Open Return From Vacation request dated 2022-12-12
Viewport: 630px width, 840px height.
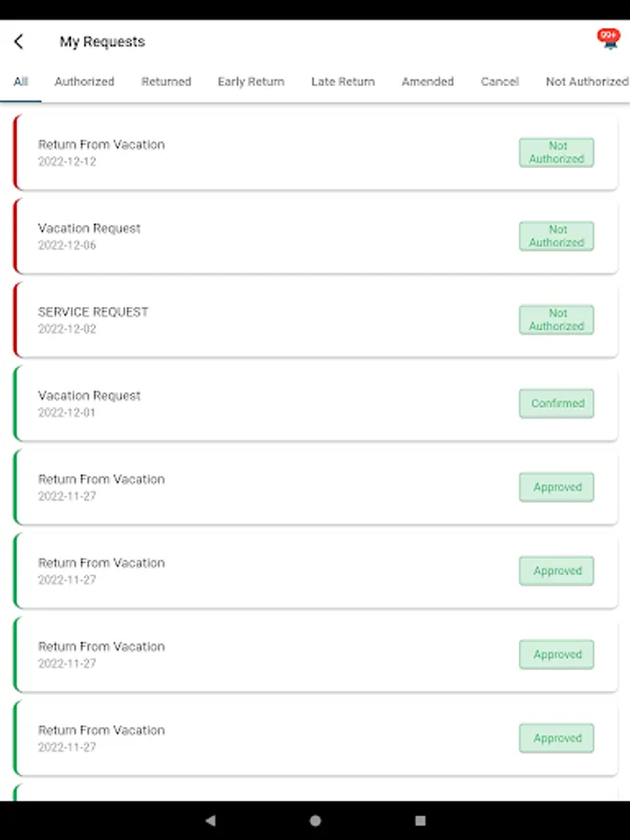point(315,152)
